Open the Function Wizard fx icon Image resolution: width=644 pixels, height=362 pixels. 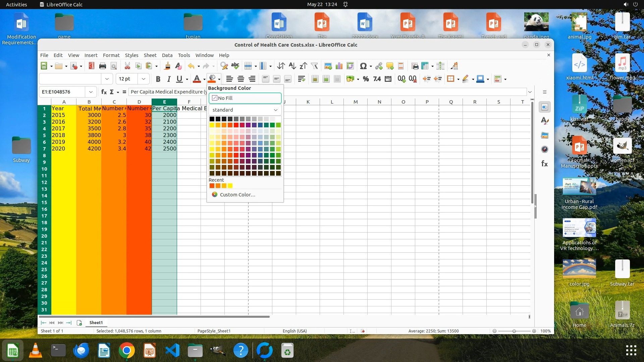coord(104,92)
